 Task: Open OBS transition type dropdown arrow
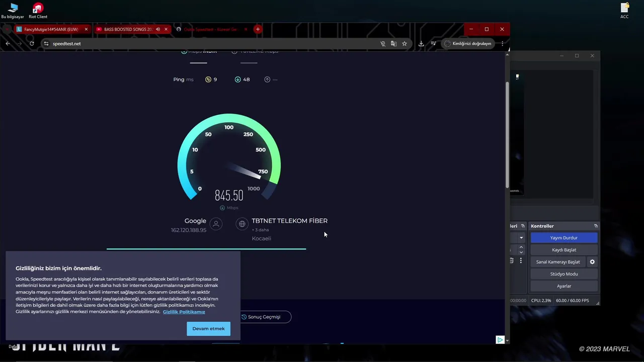tap(521, 238)
